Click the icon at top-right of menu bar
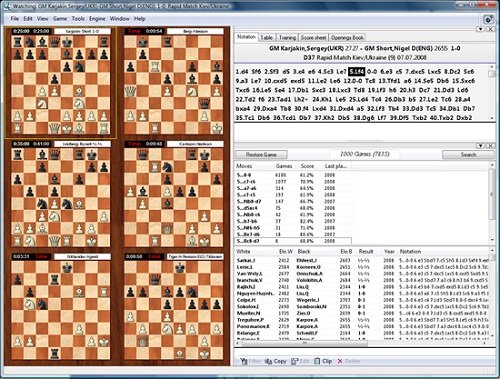 (488, 19)
